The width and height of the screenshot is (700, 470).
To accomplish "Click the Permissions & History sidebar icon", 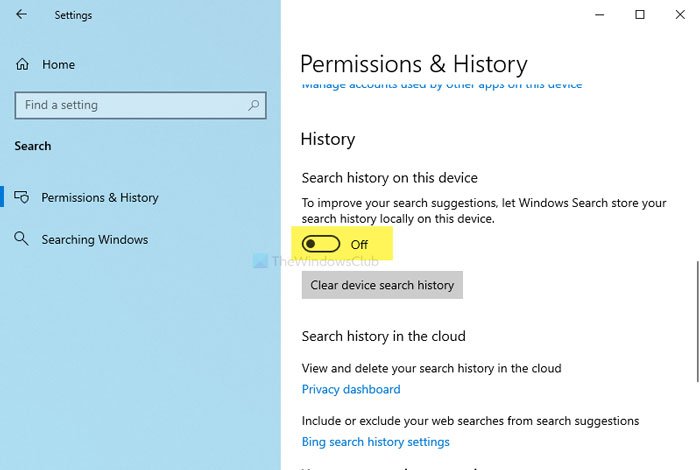I will 22,198.
